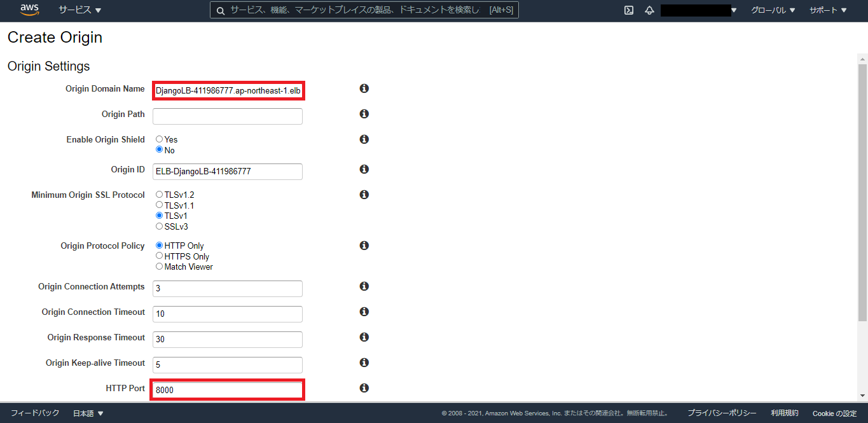
Task: Open the 利用規約 terms of use link
Action: point(785,413)
